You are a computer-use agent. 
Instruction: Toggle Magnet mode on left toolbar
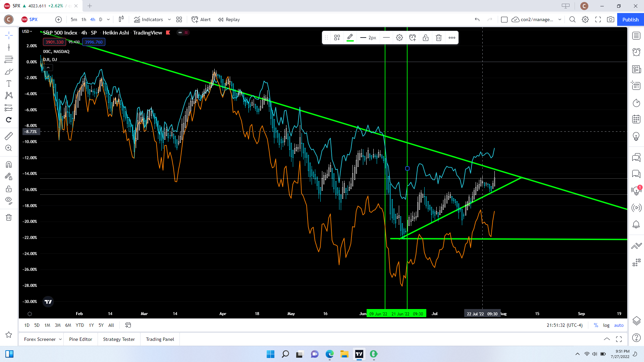9,165
